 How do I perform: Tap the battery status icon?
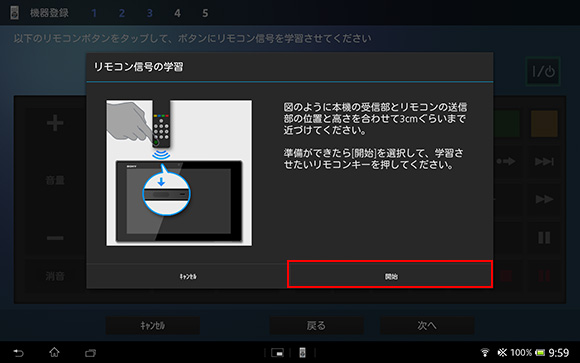tap(540, 353)
